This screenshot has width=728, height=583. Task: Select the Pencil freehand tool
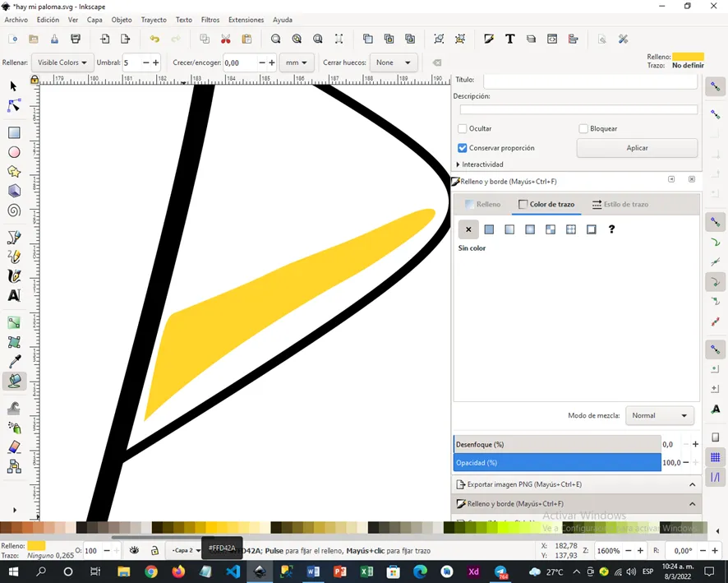pyautogui.click(x=14, y=257)
